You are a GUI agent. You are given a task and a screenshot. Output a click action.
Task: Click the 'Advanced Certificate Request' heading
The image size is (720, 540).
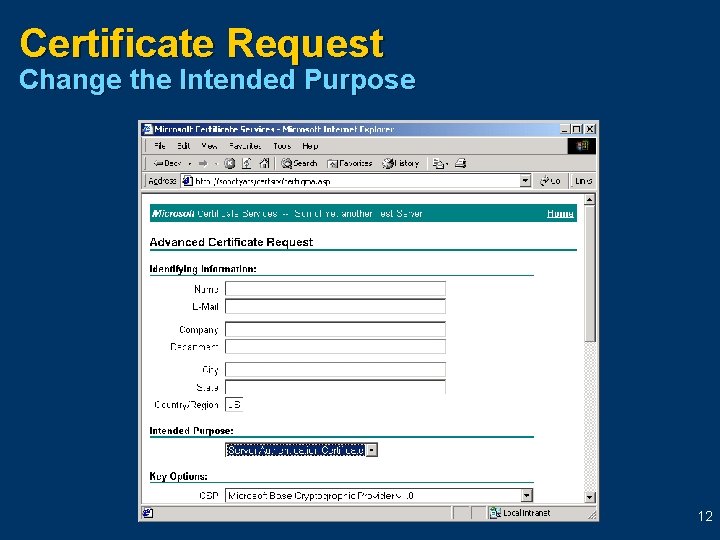coord(231,242)
